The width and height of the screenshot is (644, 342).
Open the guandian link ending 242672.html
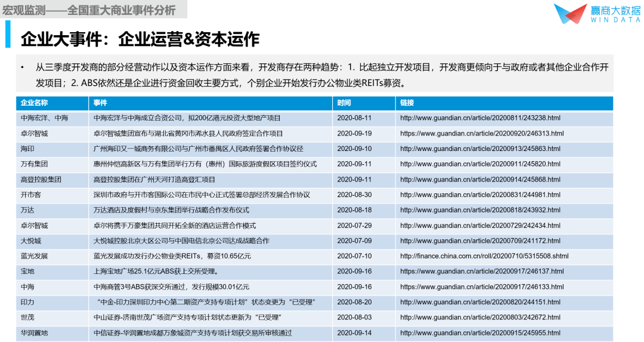480,318
